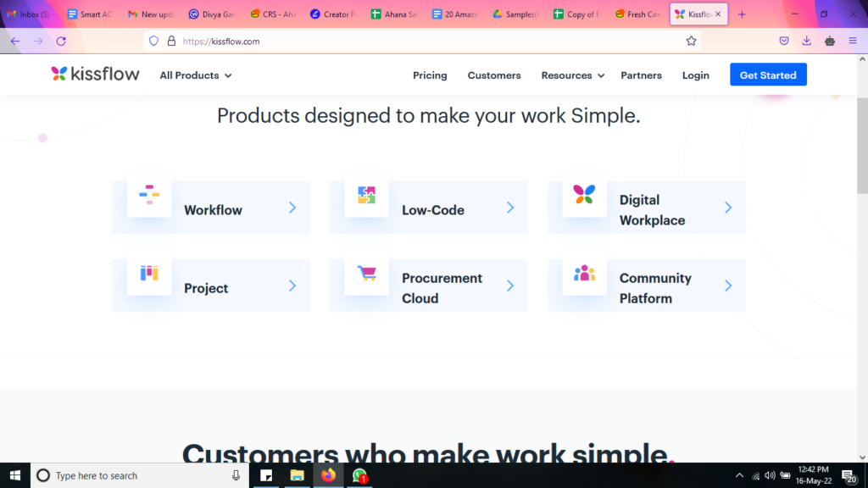Screen dimensions: 868x488
Task: Open the network status tray icon
Action: 755,476
